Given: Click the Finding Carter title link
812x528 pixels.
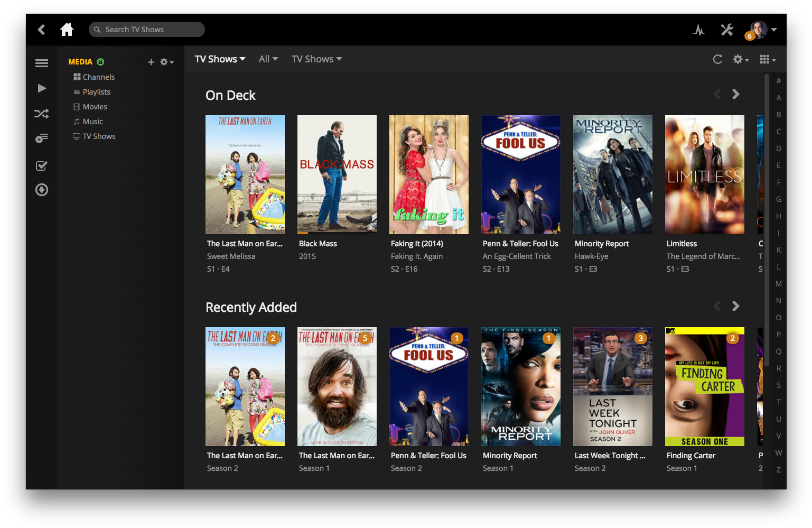Looking at the screenshot, I should coord(691,456).
